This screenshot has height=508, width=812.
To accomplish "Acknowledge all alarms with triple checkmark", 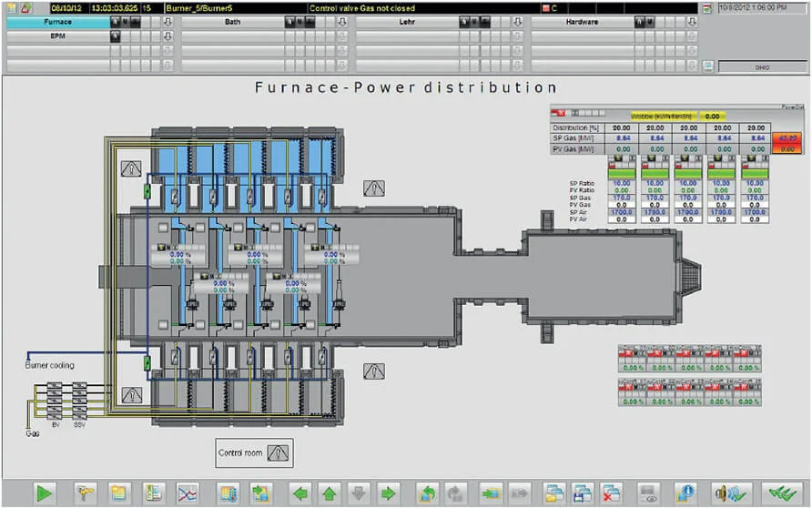I will click(782, 493).
